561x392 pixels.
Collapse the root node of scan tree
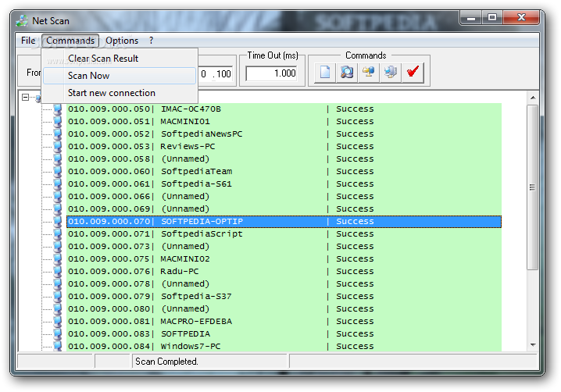click(25, 98)
